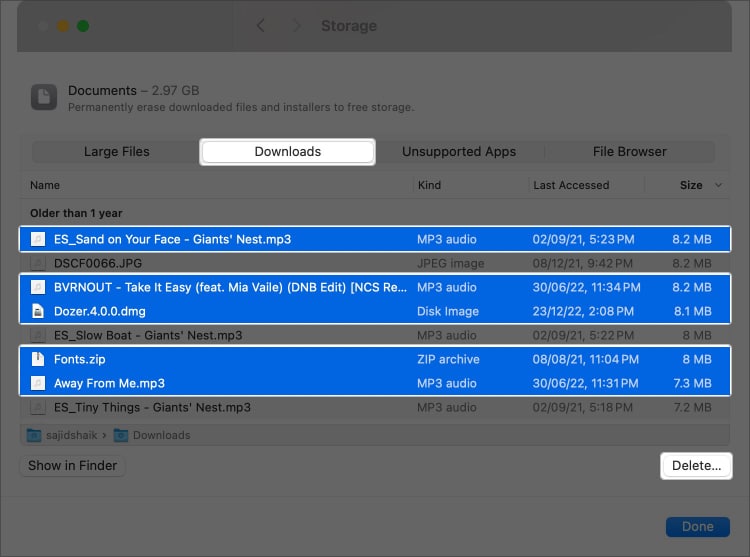Click the sajidshaik path segment

(72, 435)
